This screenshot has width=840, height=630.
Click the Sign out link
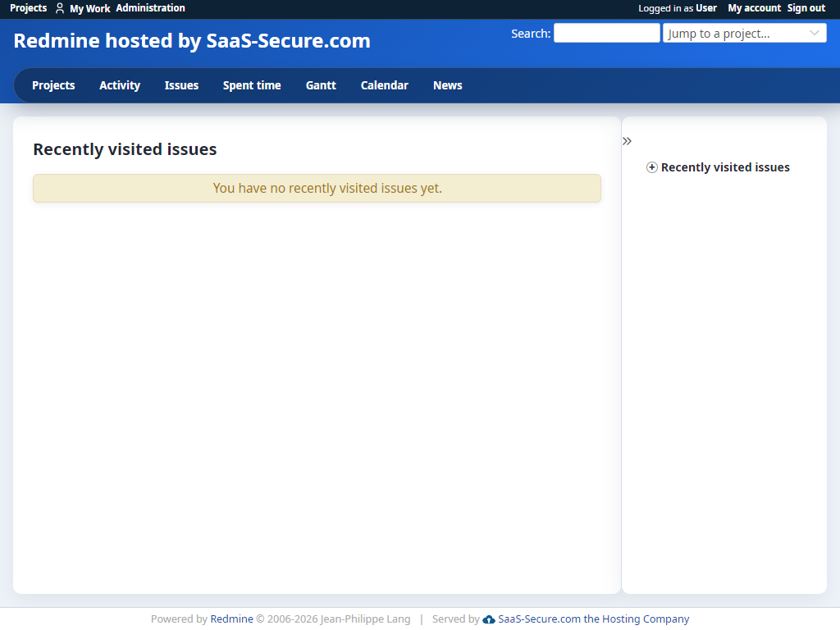806,8
